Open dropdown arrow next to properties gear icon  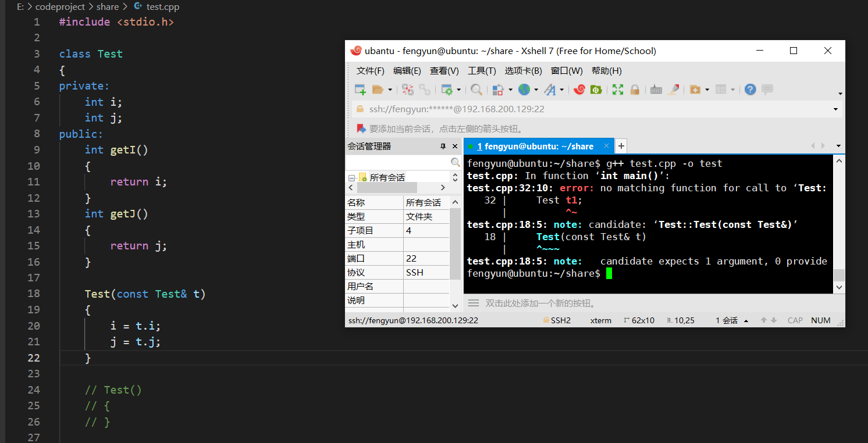[x=458, y=90]
